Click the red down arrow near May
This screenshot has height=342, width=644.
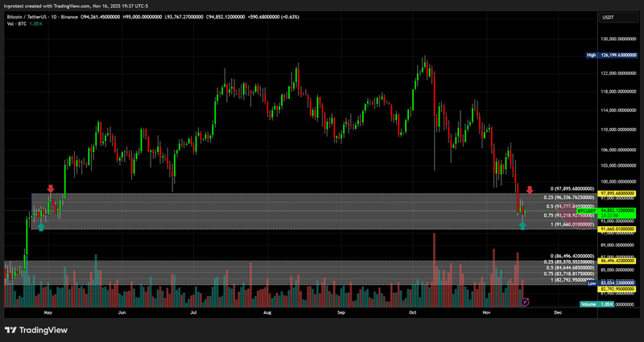tap(52, 189)
